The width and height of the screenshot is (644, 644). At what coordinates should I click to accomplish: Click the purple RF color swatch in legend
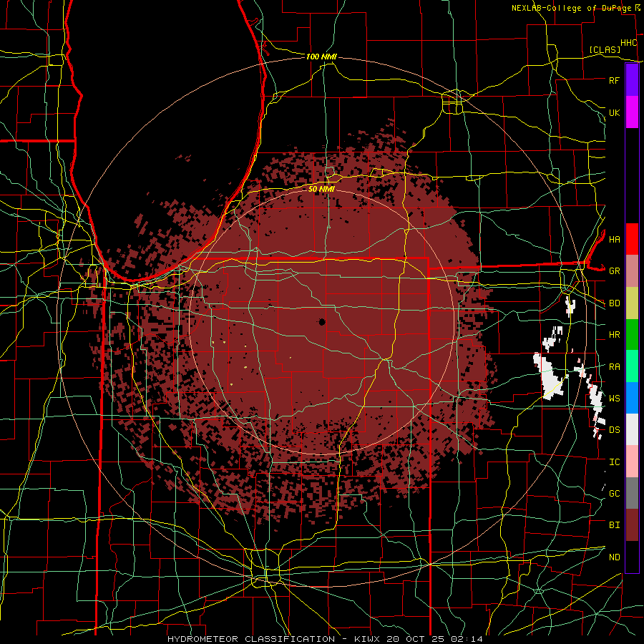coord(632,80)
